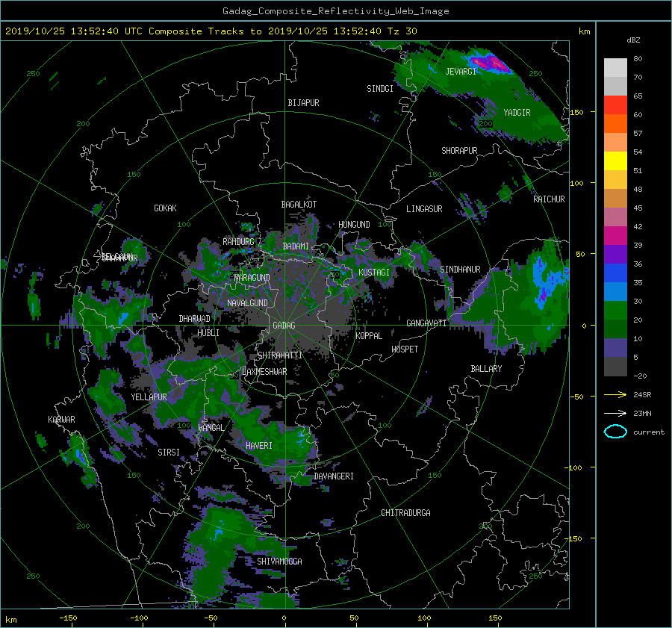
Task: Click the SHORAPUR town label
Action: pyautogui.click(x=459, y=151)
